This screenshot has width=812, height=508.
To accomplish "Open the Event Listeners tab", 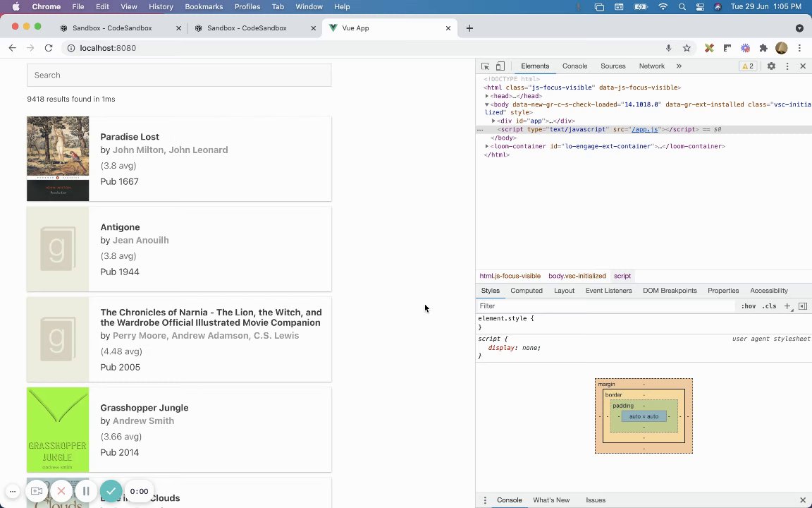I will [x=608, y=291].
